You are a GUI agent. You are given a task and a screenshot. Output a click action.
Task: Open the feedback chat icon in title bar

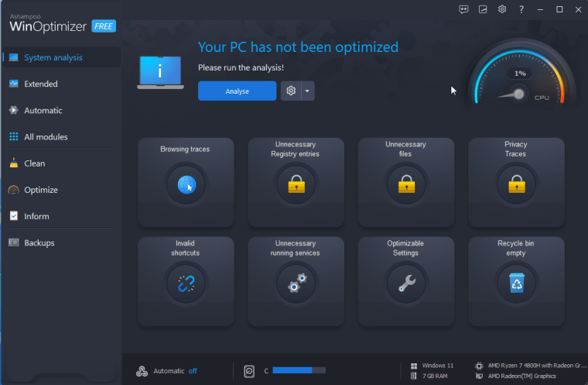[x=463, y=9]
